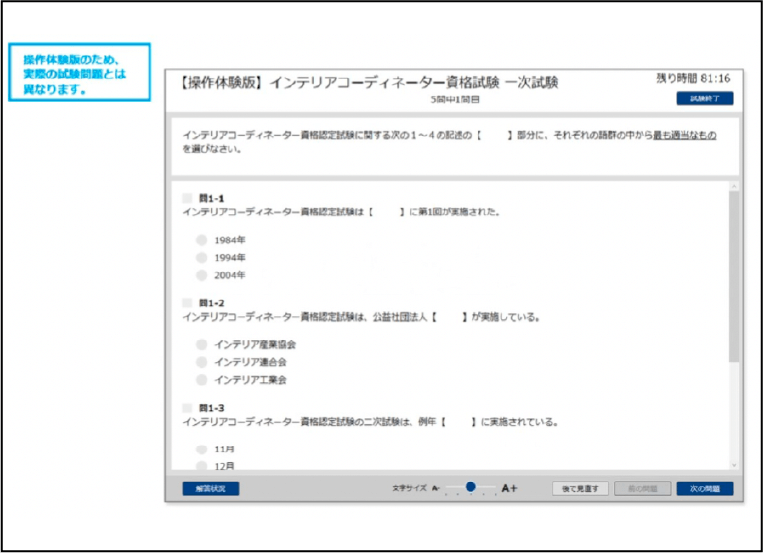Viewport: 763px width, 553px height.
Task: Click the A+ increase font size icon
Action: tap(509, 488)
